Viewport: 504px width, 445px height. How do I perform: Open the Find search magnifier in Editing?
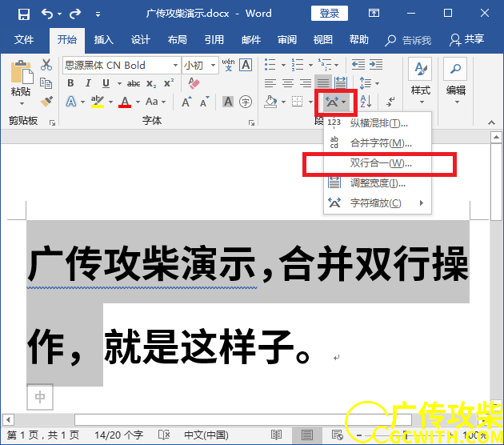point(455,69)
